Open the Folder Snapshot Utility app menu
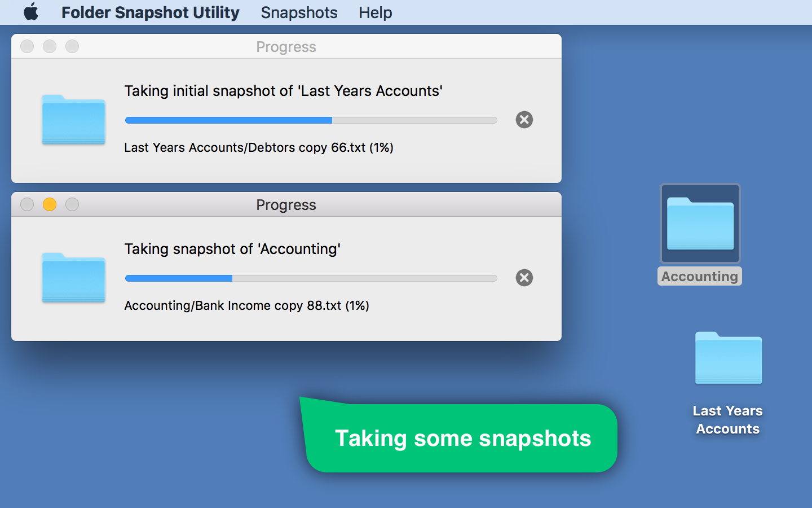 point(150,12)
